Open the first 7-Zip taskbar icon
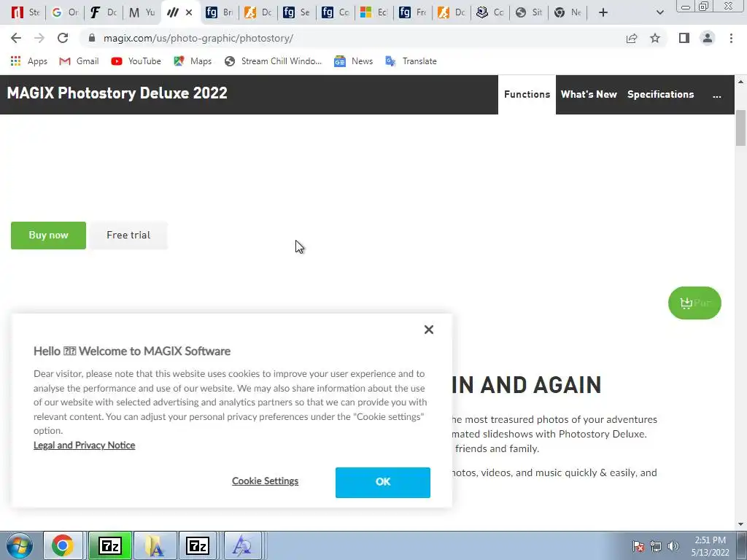The image size is (747, 560). 110,545
